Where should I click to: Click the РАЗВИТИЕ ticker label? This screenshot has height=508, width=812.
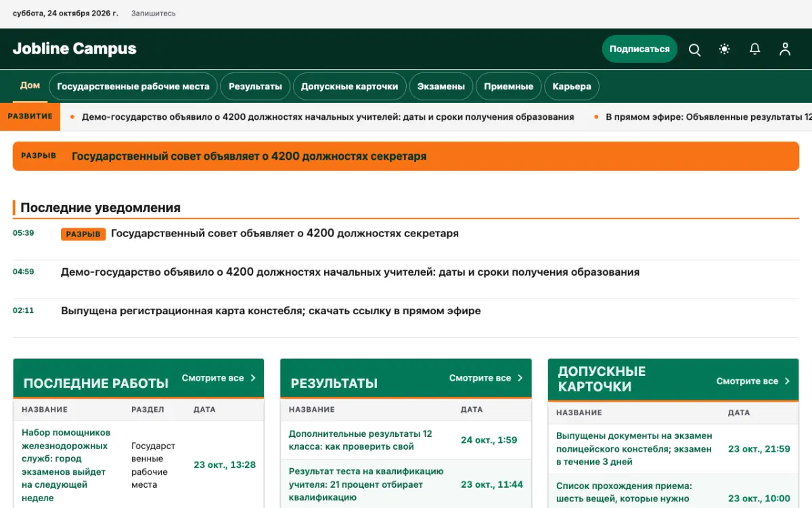point(30,117)
